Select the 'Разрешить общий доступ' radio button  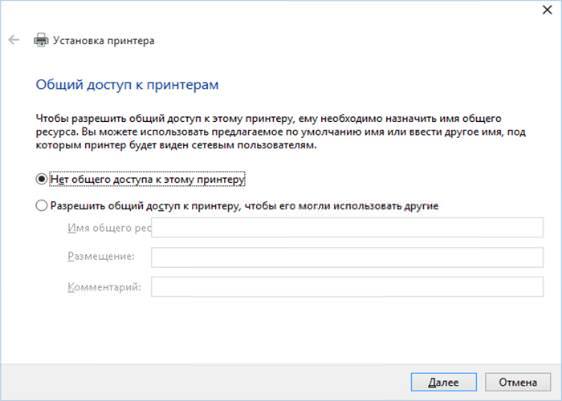(x=42, y=205)
